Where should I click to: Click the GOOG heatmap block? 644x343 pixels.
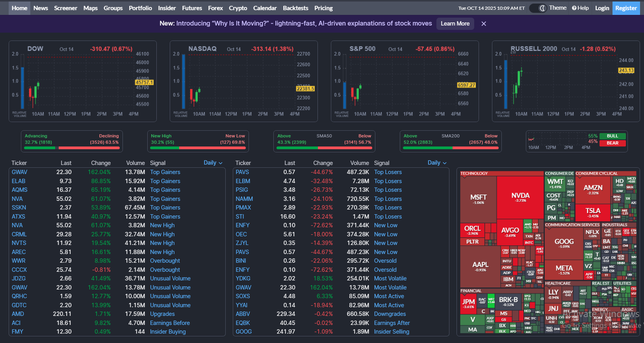pos(564,243)
